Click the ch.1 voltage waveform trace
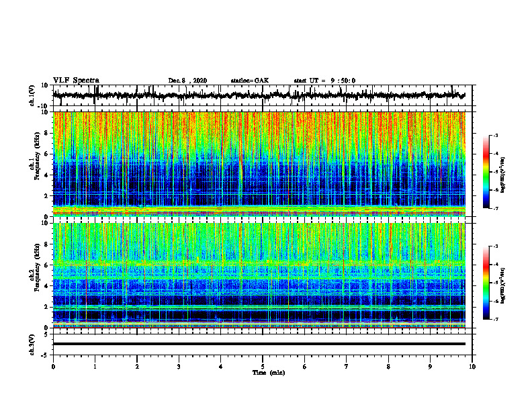Viewport: 532px width, 411px height. pos(259,95)
